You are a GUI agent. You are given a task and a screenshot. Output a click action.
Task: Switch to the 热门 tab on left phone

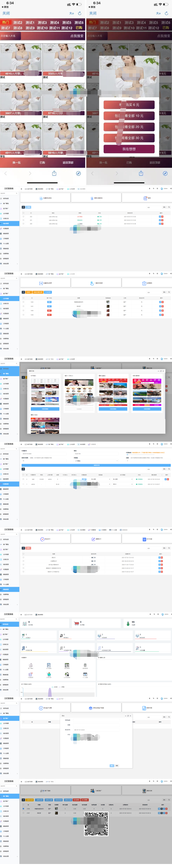pos(5,23)
